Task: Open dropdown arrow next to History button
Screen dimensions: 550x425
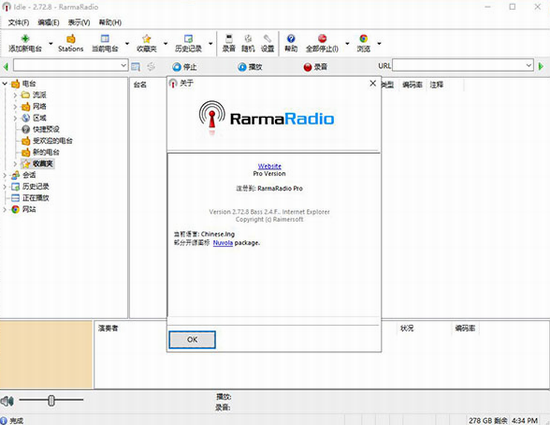Action: [x=210, y=43]
